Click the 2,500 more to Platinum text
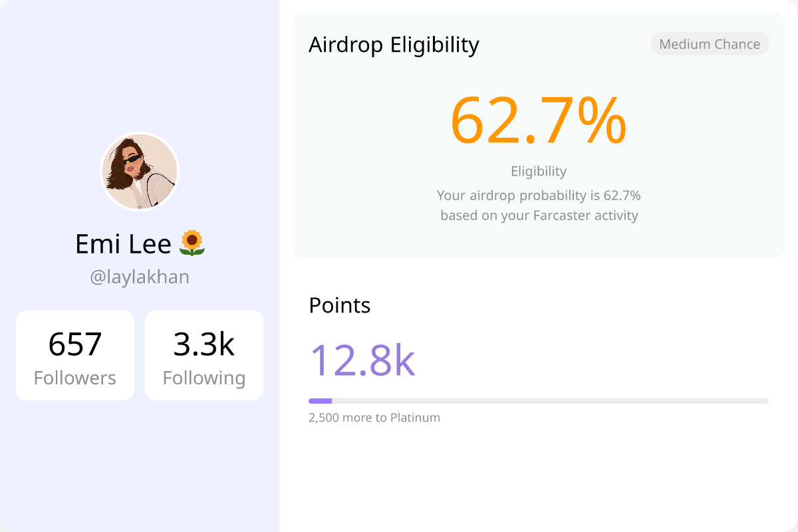 pyautogui.click(x=374, y=418)
